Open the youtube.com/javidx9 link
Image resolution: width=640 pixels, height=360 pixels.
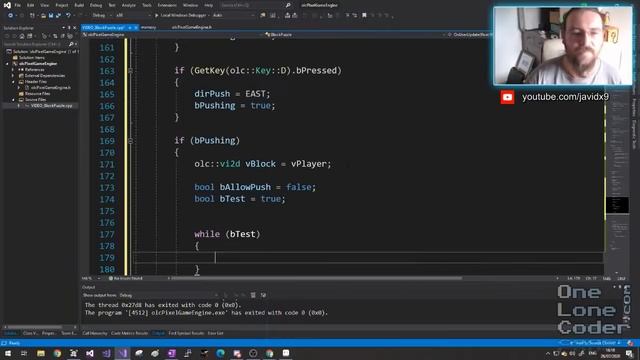click(565, 97)
